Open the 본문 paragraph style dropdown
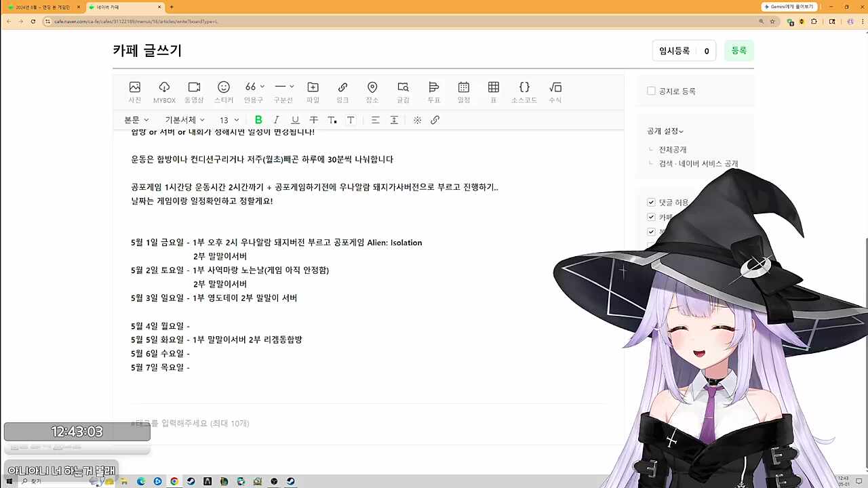Viewport: 868px width, 488px height. [x=136, y=120]
